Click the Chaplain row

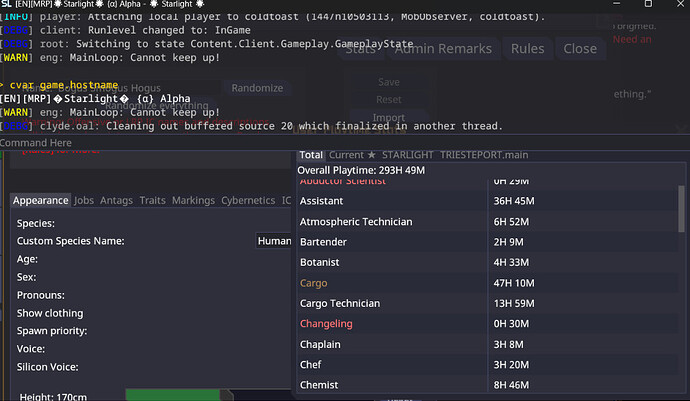488,344
